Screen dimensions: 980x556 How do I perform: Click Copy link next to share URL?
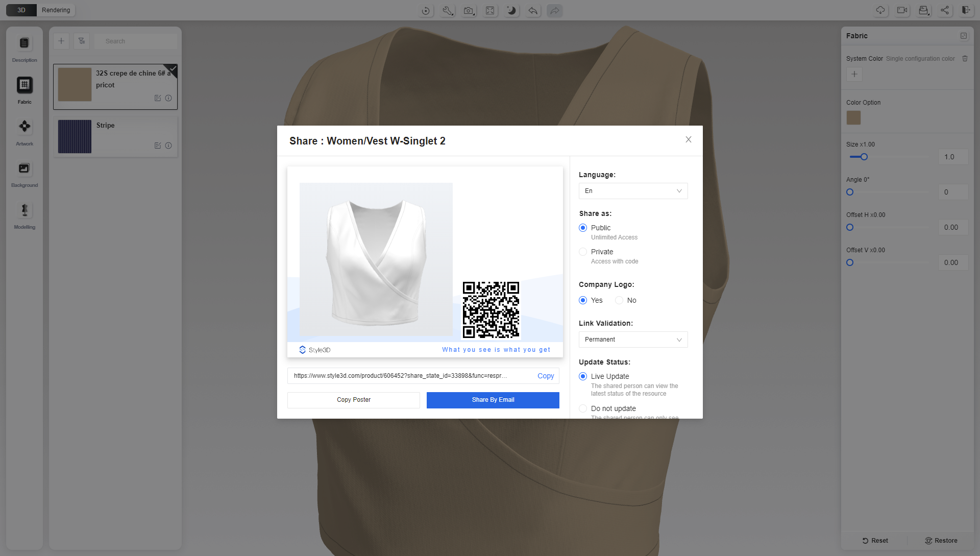546,376
